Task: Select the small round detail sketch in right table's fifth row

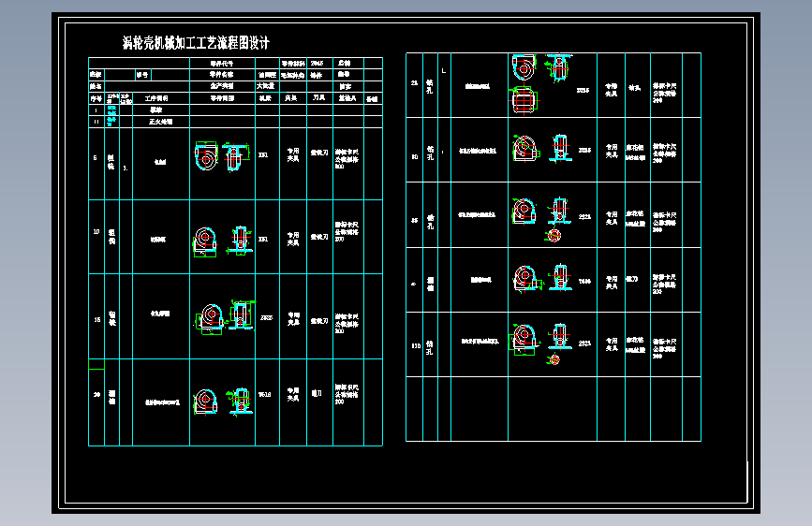Action: [554, 358]
